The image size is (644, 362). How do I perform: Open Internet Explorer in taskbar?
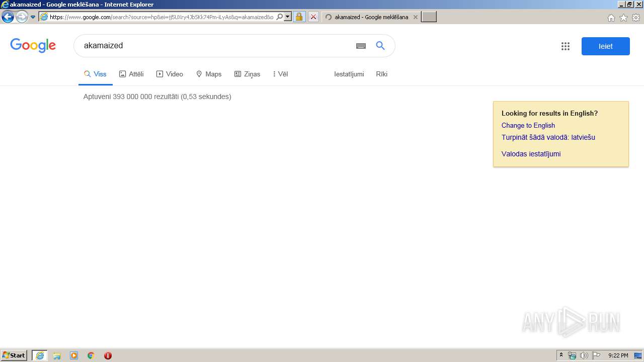[x=40, y=355]
